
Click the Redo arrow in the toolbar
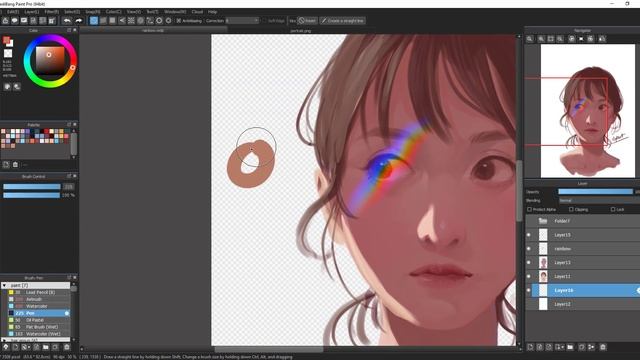[x=78, y=20]
